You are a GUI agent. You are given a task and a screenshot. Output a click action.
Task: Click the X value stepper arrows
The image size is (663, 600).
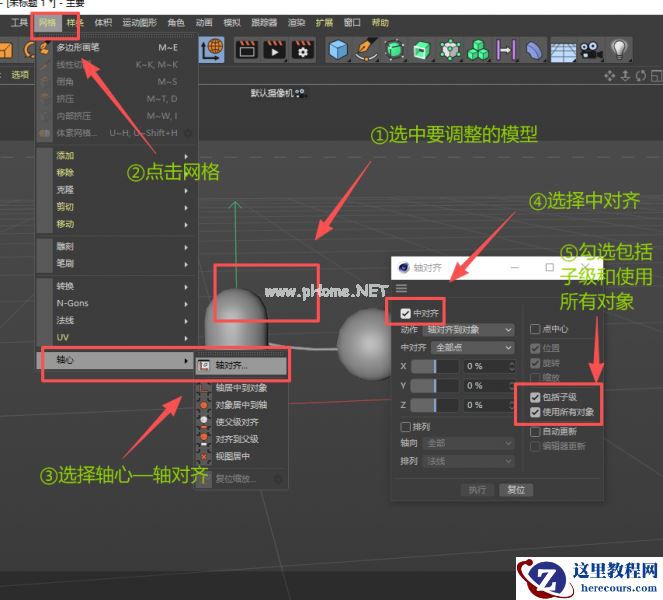click(x=512, y=366)
